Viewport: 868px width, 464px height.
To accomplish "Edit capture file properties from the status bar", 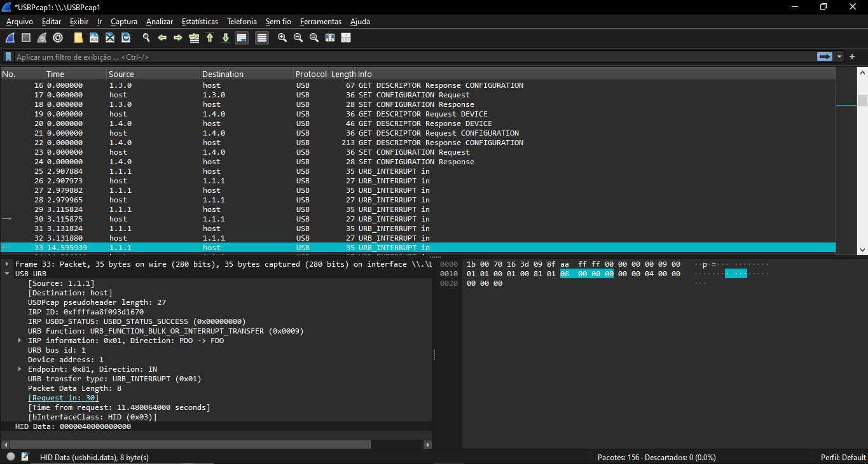I will (25, 456).
